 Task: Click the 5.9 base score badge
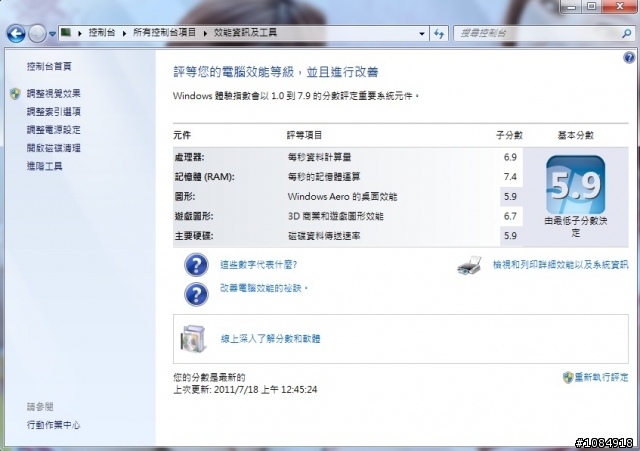(576, 184)
